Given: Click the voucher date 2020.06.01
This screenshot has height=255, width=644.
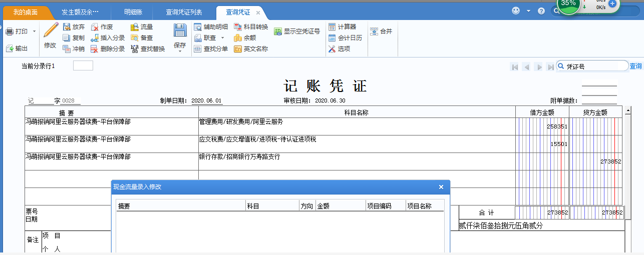Looking at the screenshot, I should pos(206,100).
